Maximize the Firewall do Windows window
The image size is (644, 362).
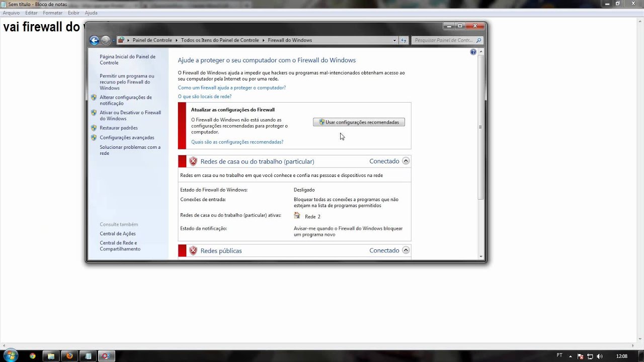coord(460,26)
